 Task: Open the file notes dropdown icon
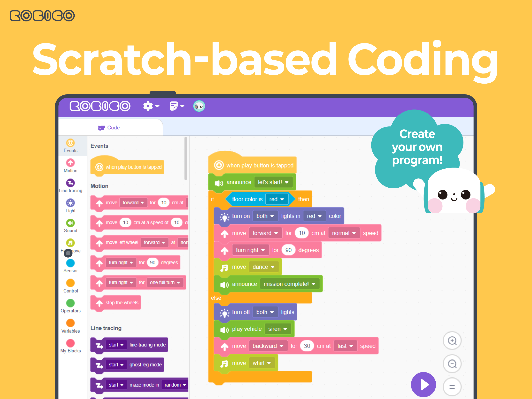[x=177, y=106]
